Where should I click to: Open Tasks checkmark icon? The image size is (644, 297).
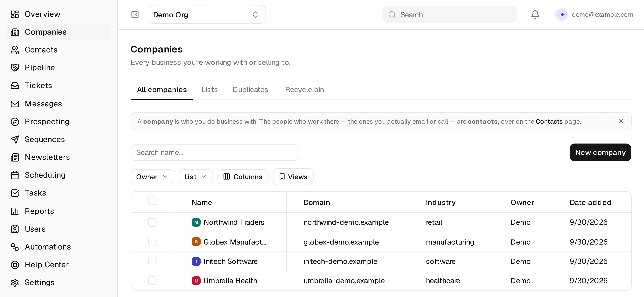[x=15, y=193]
